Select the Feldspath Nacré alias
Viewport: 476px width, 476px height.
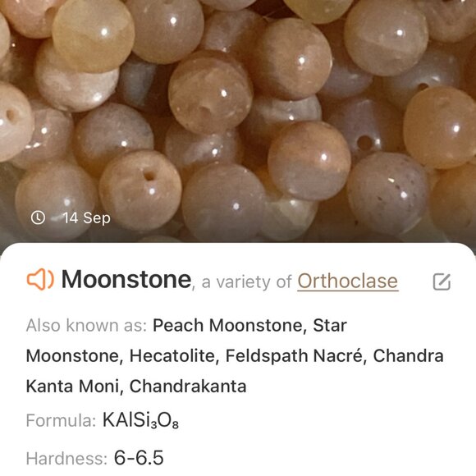click(294, 356)
